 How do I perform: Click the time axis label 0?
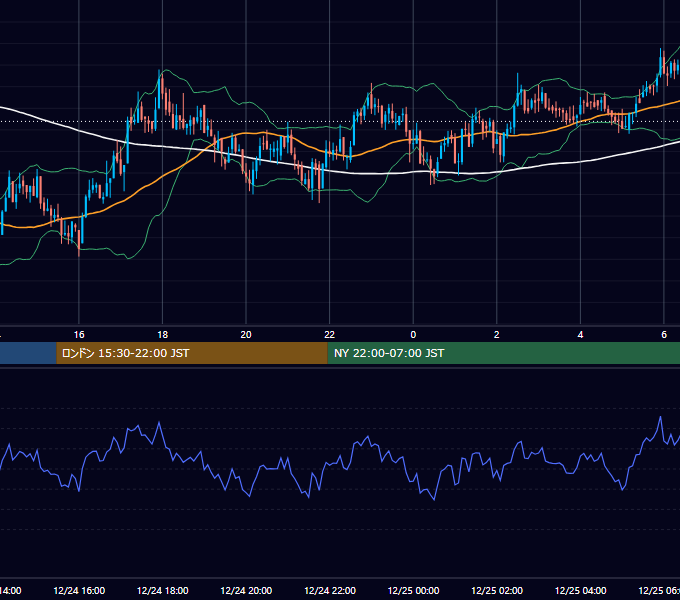pos(413,335)
